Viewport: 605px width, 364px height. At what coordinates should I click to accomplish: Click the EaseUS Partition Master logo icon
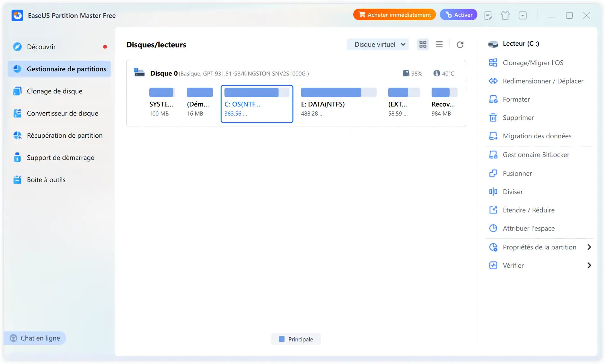click(x=17, y=15)
